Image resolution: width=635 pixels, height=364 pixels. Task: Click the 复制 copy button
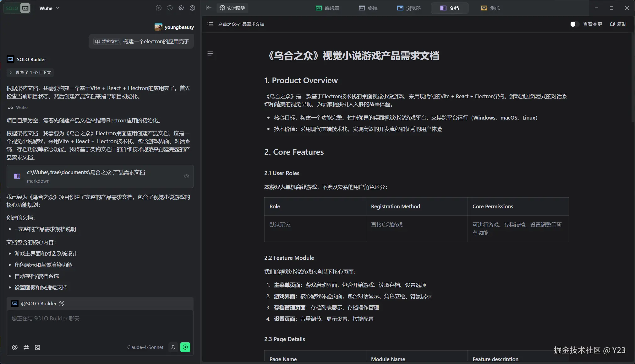coord(618,24)
